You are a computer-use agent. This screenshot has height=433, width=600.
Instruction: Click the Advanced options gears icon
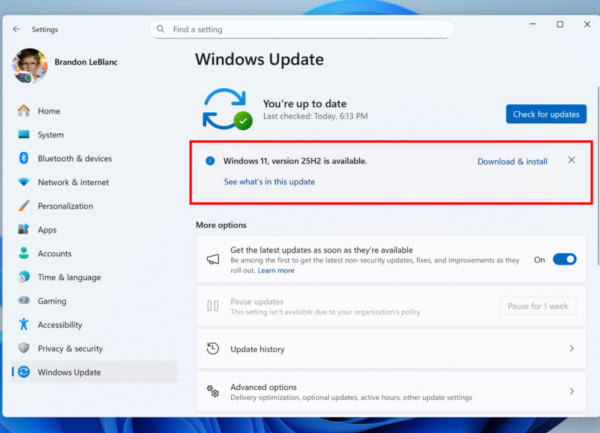pos(213,391)
